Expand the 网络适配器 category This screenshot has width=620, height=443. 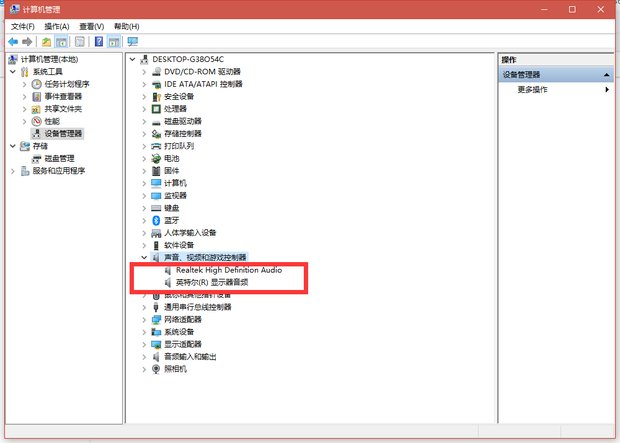point(144,319)
